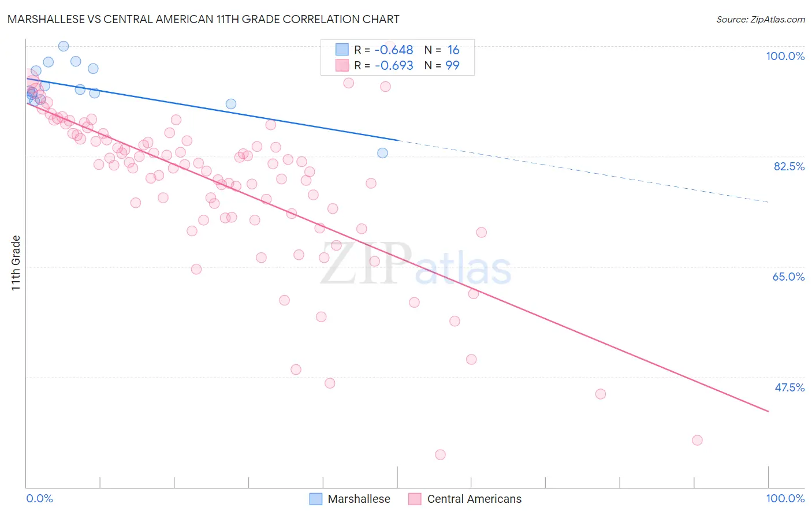The width and height of the screenshot is (812, 515).
Task: Click the rightmost pink data point
Action: point(697,440)
